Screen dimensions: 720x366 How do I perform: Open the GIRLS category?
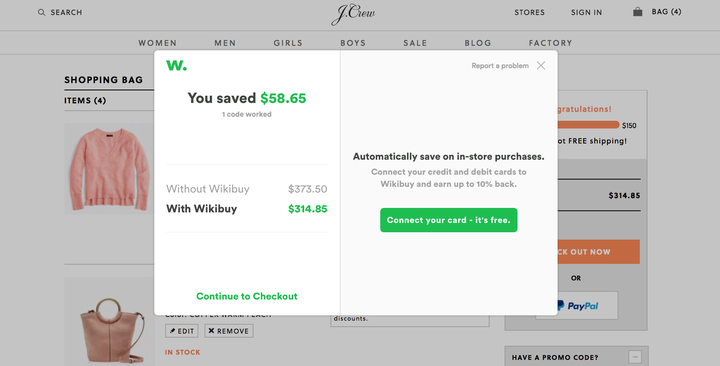288,43
